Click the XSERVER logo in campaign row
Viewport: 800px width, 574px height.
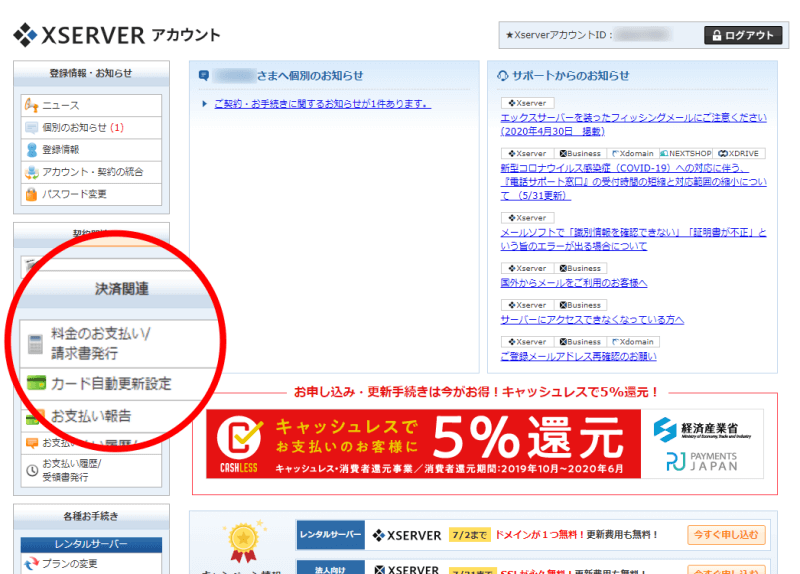(x=407, y=535)
